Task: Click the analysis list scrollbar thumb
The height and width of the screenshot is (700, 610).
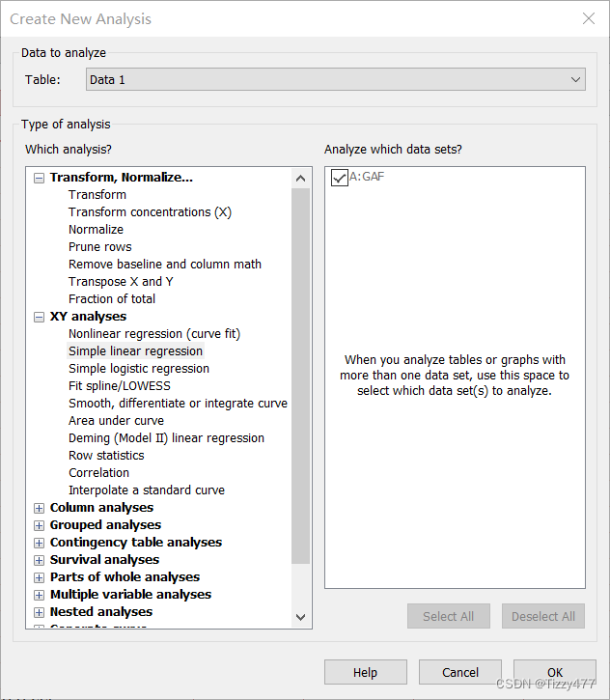Action: 301,376
